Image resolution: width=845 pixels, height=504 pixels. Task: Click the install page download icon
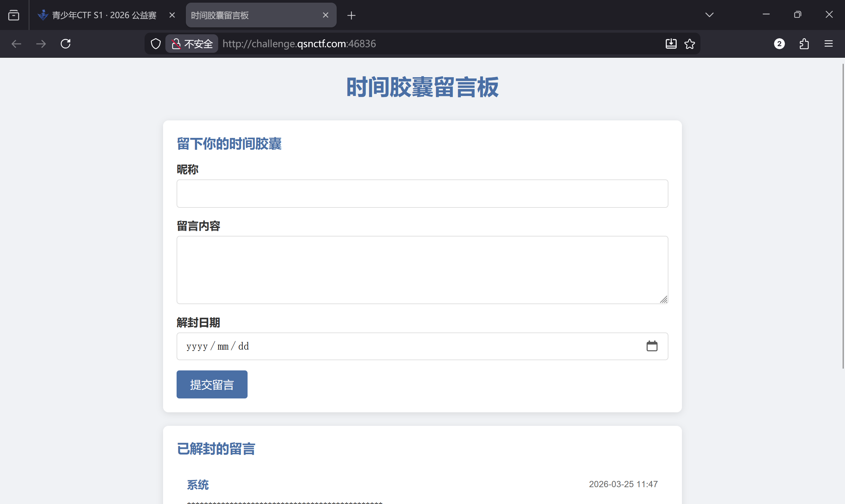click(671, 44)
